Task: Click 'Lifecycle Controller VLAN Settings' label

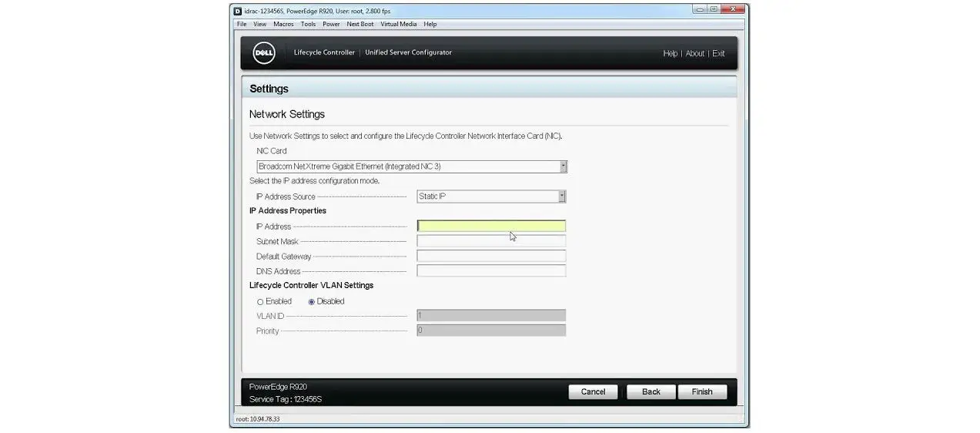Action: tap(311, 285)
